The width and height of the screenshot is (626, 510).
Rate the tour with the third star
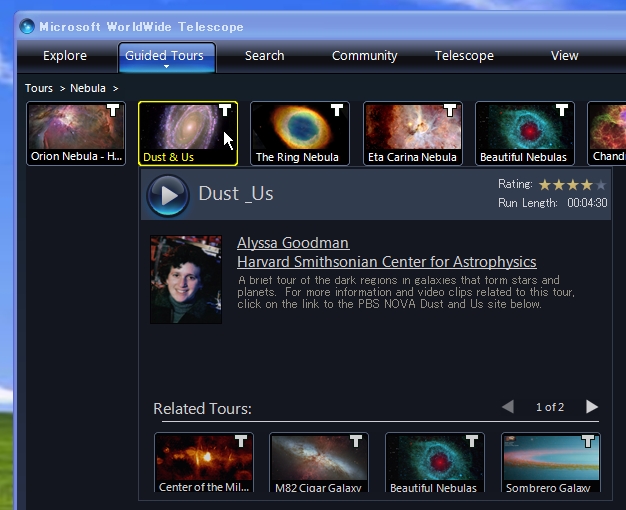pyautogui.click(x=573, y=185)
